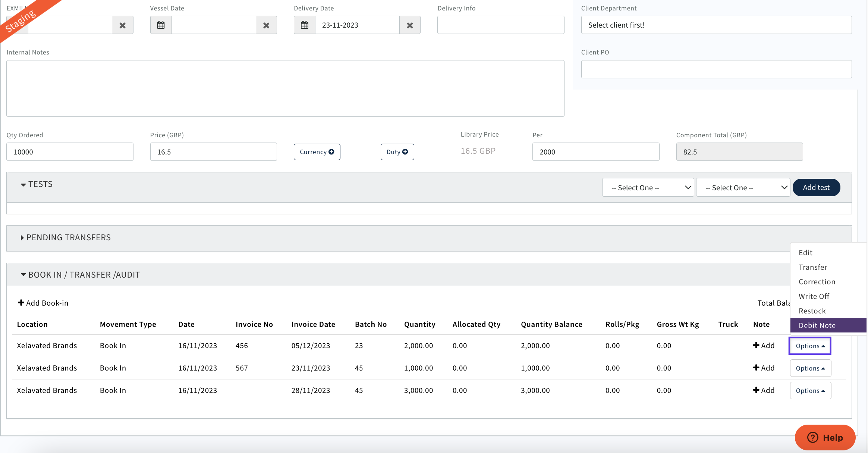Click the plus icon beside Add Book-in

point(21,303)
